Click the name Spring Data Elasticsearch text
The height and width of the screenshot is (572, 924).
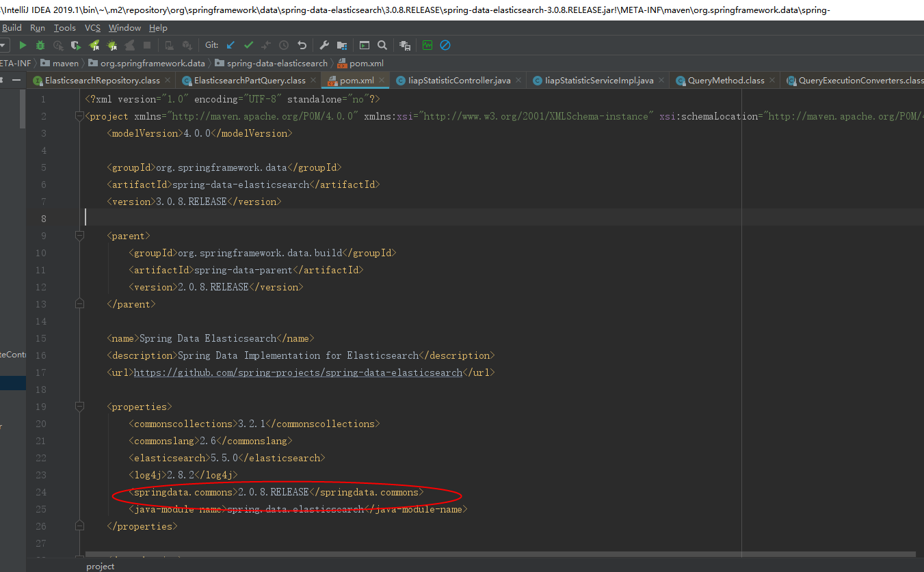coord(208,338)
